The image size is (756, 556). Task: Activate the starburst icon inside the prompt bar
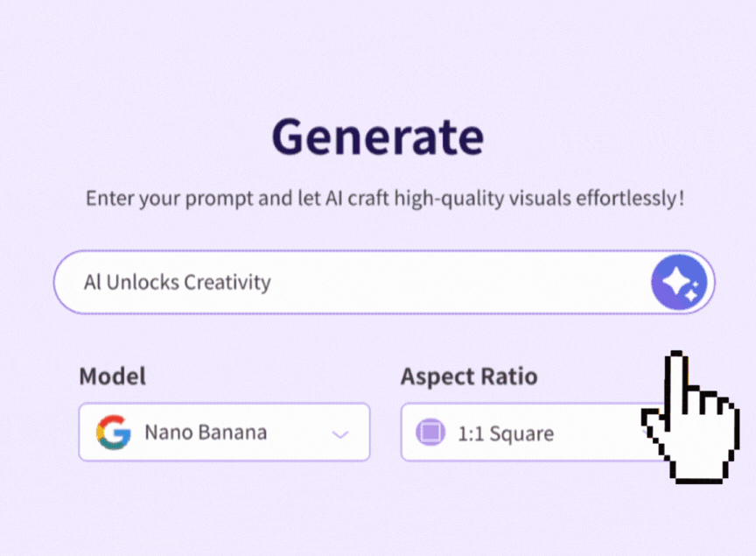680,282
